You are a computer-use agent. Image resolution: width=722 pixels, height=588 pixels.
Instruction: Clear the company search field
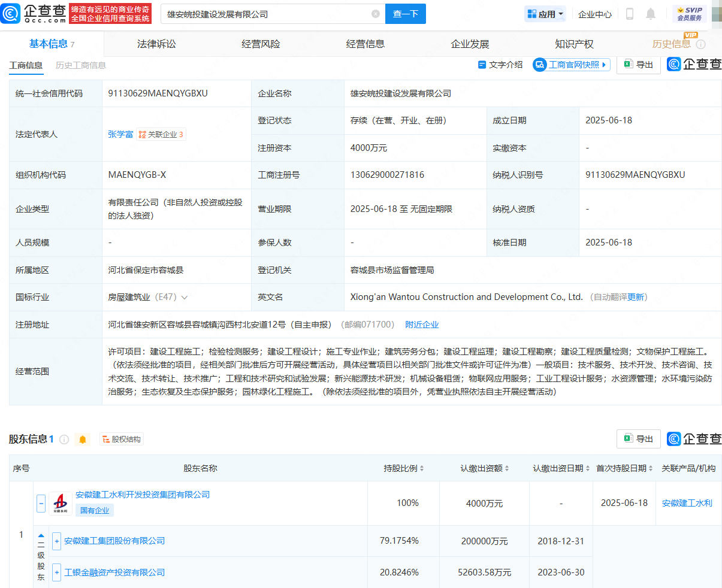(x=376, y=14)
